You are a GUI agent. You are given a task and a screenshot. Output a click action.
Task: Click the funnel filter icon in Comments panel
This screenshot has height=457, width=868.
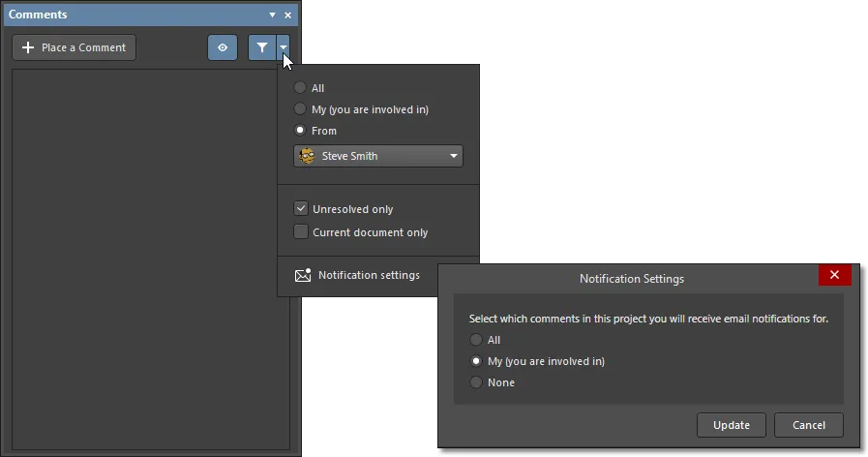pyautogui.click(x=262, y=47)
